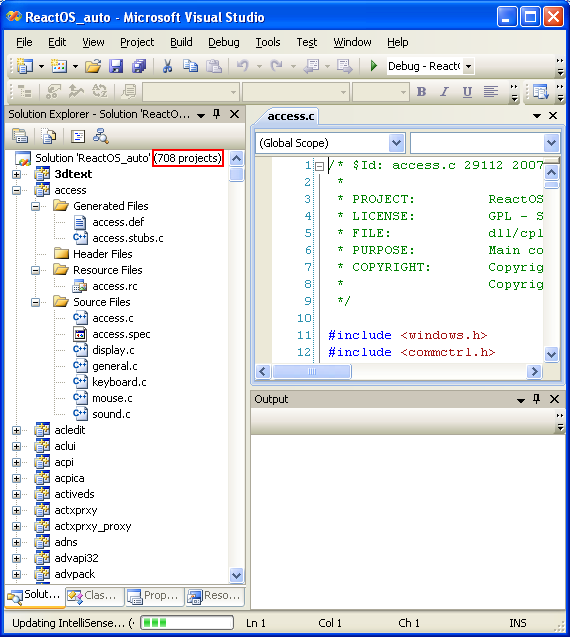The width and height of the screenshot is (570, 637).
Task: Click the View Class Diagram icon
Action: tap(101, 136)
